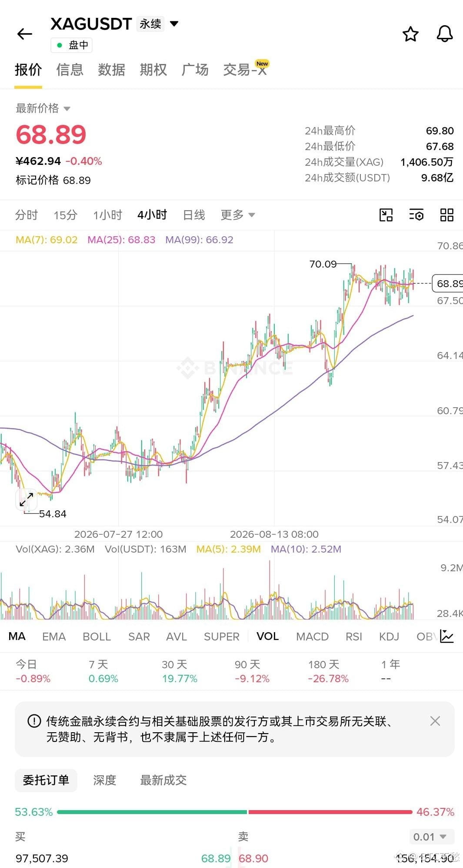Switch to the 报价 tab

pos(28,70)
